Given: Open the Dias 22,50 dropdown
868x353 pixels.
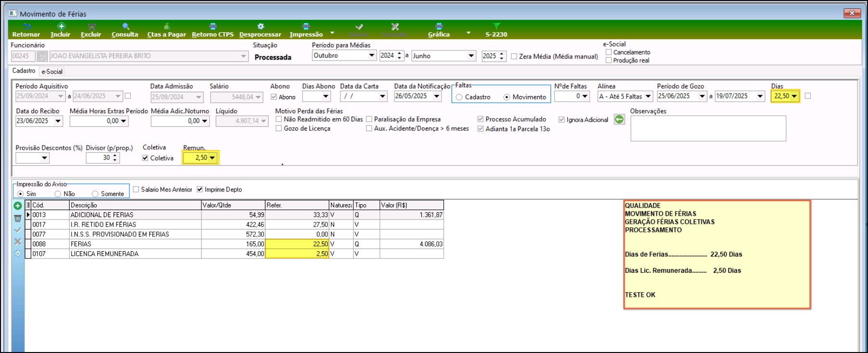Looking at the screenshot, I should [x=794, y=96].
